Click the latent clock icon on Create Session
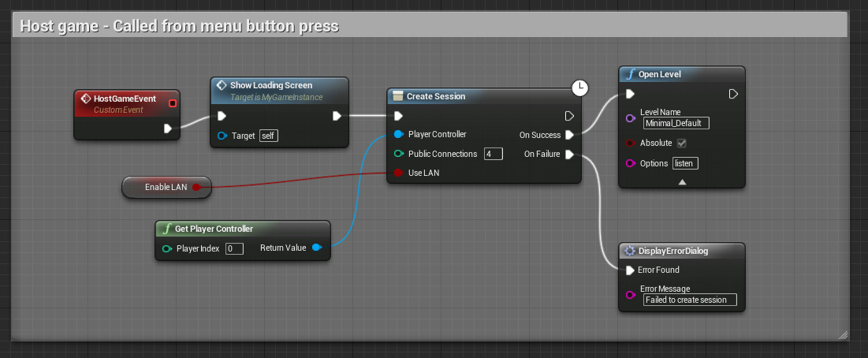This screenshot has height=358, width=868. 579,88
